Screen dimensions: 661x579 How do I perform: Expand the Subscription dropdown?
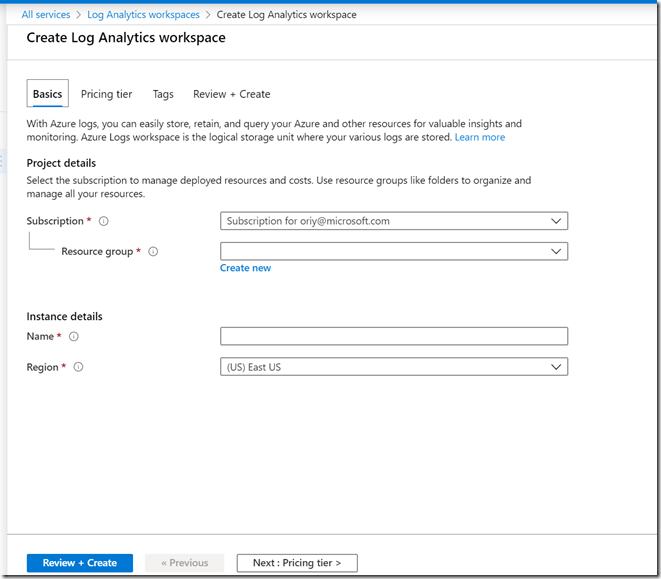coord(394,221)
